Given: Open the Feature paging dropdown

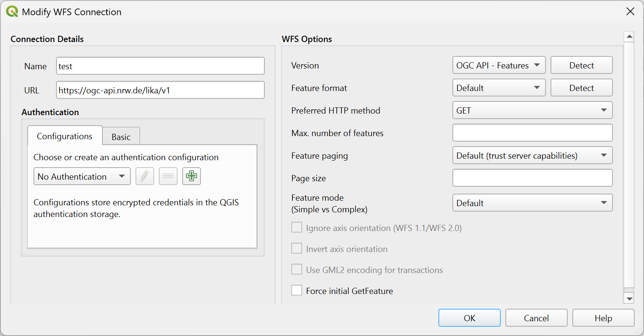Looking at the screenshot, I should (x=532, y=156).
